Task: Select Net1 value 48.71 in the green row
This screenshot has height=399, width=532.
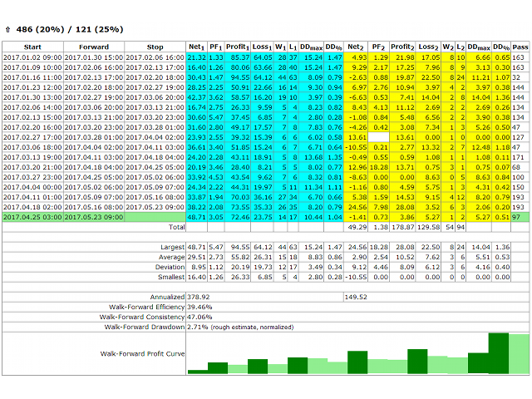Action: (x=196, y=217)
